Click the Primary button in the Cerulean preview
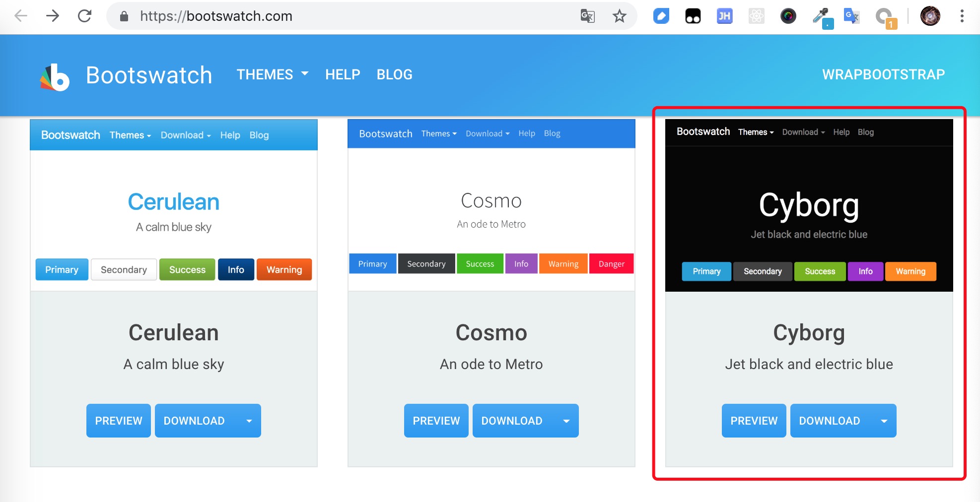The height and width of the screenshot is (502, 980). pos(62,269)
